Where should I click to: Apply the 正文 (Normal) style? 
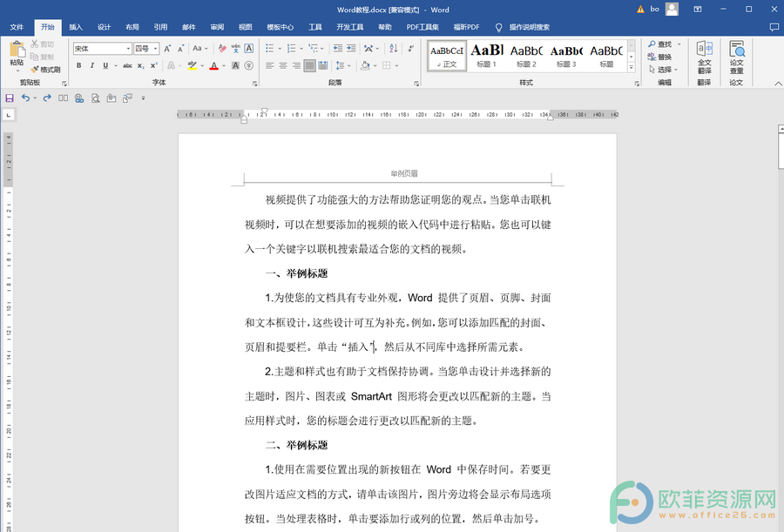pos(447,56)
